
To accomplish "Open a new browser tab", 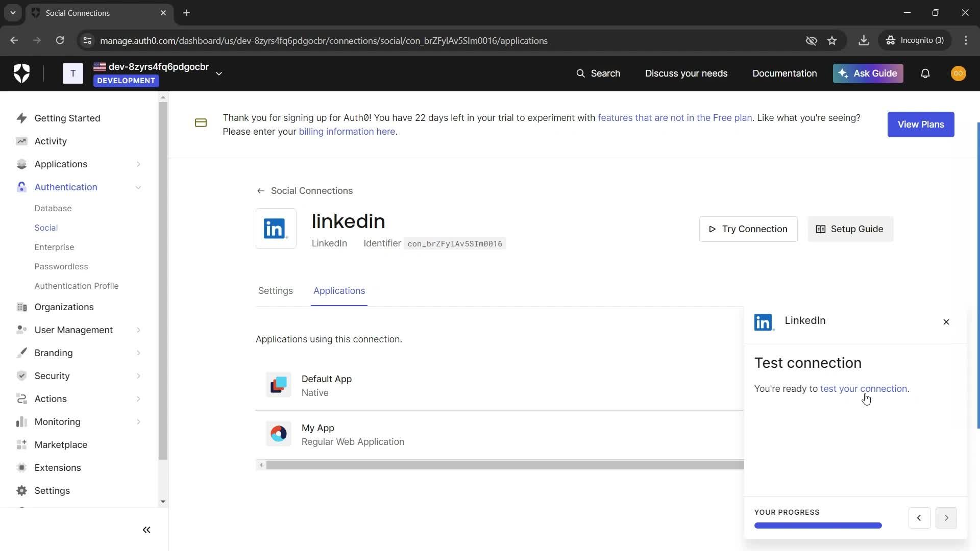I will pyautogui.click(x=186, y=13).
